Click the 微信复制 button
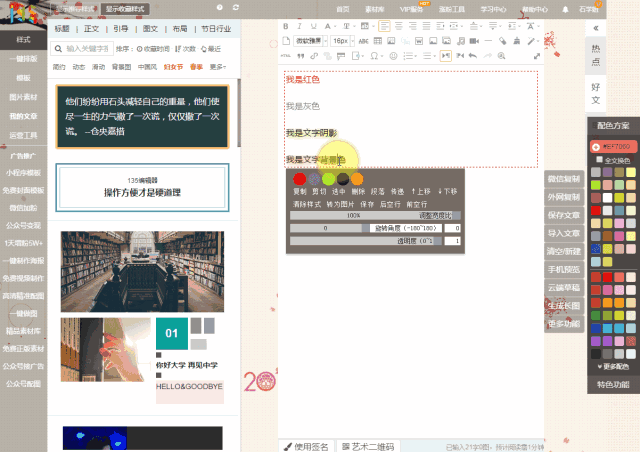The height and width of the screenshot is (452, 640). pos(564,179)
